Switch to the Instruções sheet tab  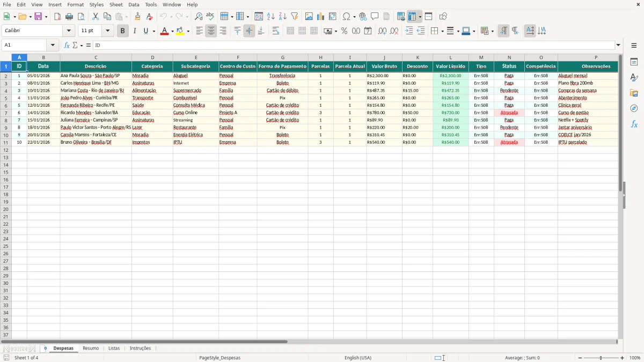[x=140, y=348]
